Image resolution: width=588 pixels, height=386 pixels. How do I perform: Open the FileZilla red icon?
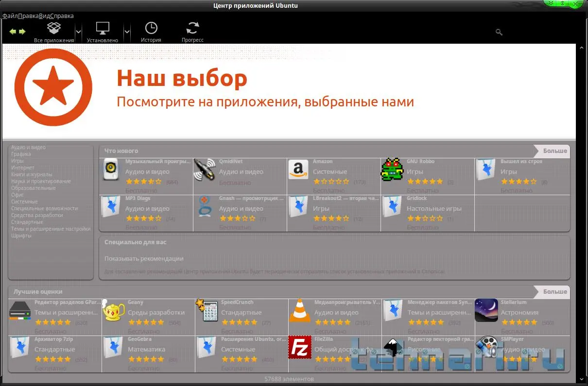[x=299, y=347]
